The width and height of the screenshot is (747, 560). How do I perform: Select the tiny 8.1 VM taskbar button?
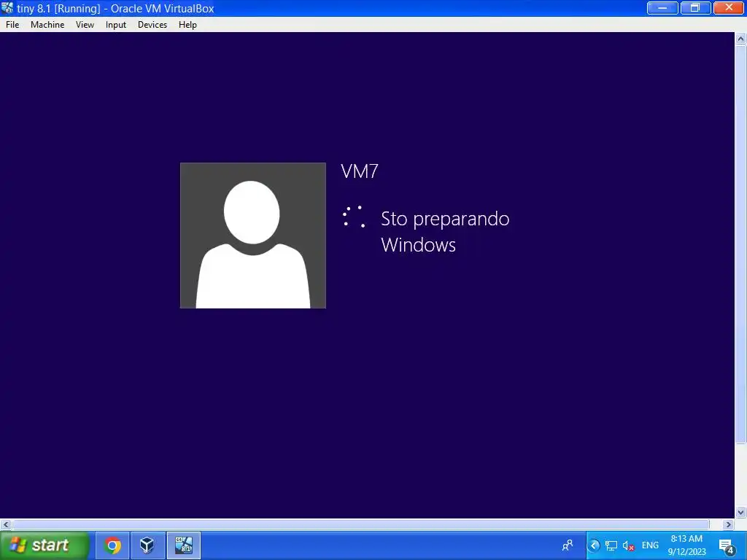click(x=183, y=545)
